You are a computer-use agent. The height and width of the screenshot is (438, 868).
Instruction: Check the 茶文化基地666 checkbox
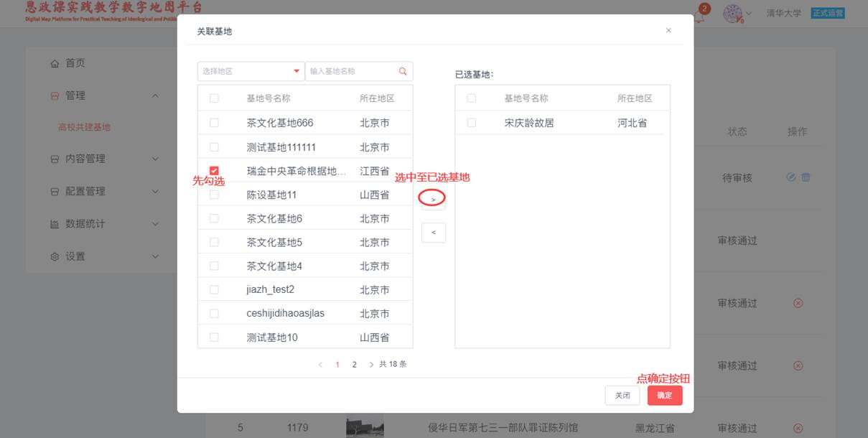click(x=214, y=123)
